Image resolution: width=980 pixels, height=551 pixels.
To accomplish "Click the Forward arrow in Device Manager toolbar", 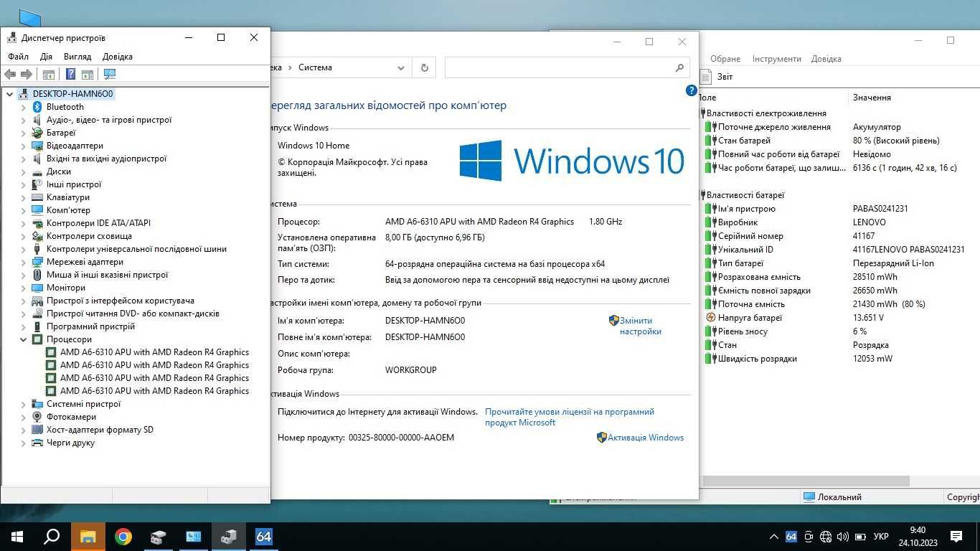I will pyautogui.click(x=27, y=74).
